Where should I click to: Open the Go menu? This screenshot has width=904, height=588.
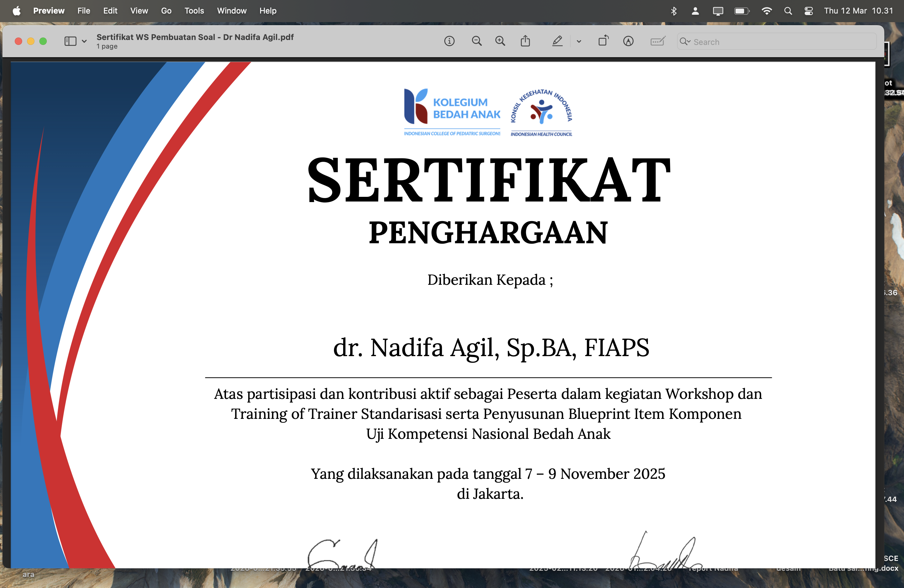[166, 11]
